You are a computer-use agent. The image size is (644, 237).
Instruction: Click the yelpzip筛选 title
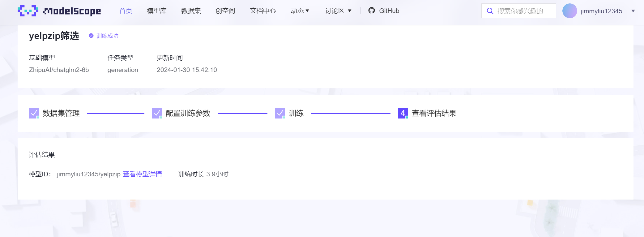[54, 36]
